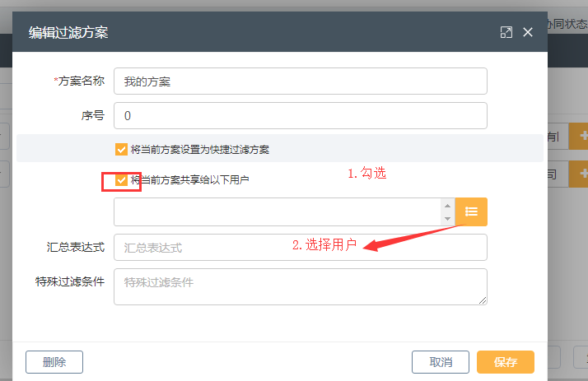This screenshot has width=588, height=381.
Task: Click lower orange plus button behind dialog
Action: point(579,174)
